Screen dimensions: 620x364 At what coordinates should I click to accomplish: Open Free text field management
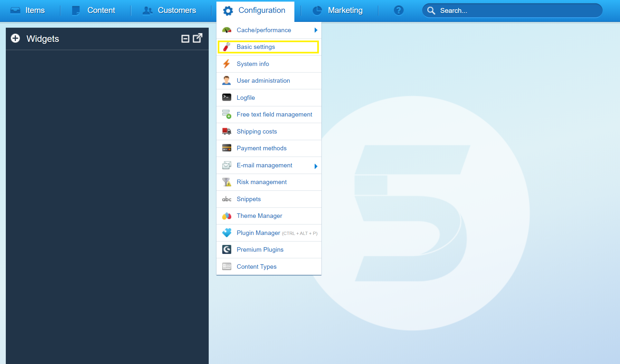click(x=269, y=114)
